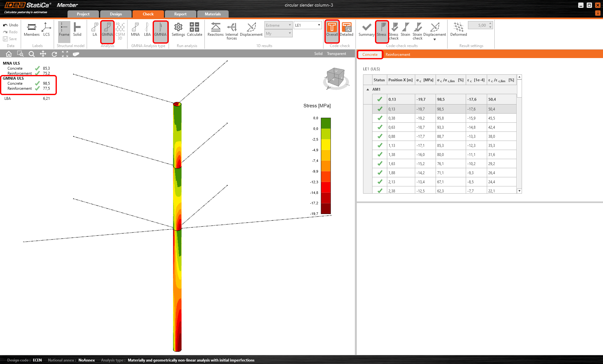Open the Extreme results dropdown
This screenshot has width=603, height=364.
pyautogui.click(x=278, y=25)
